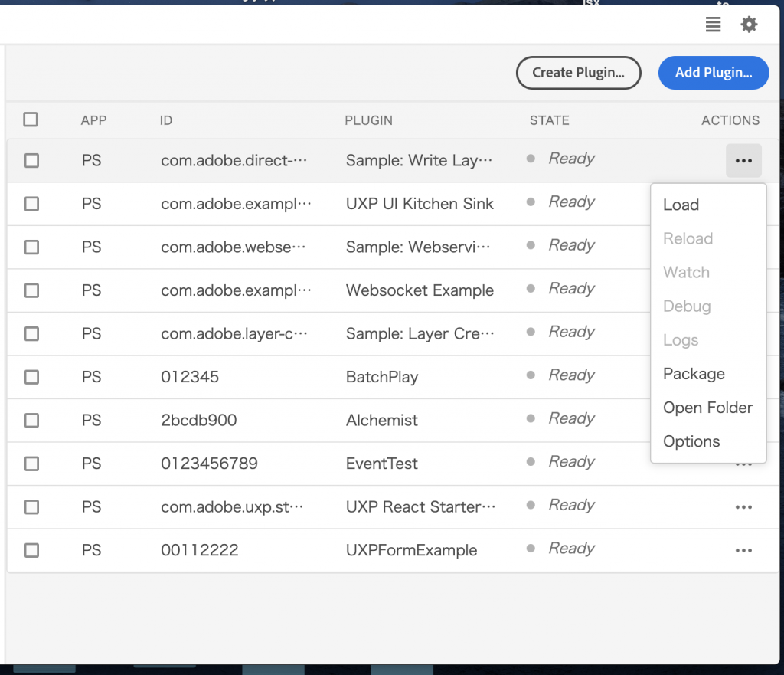Screen dimensions: 784x675
Task: Click the ellipsis button on Write Layer row
Action: [743, 161]
